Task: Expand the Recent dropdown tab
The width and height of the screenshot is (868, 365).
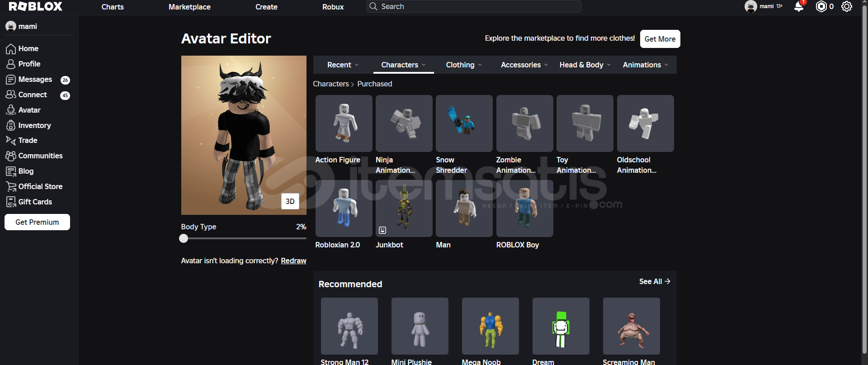Action: [x=343, y=65]
